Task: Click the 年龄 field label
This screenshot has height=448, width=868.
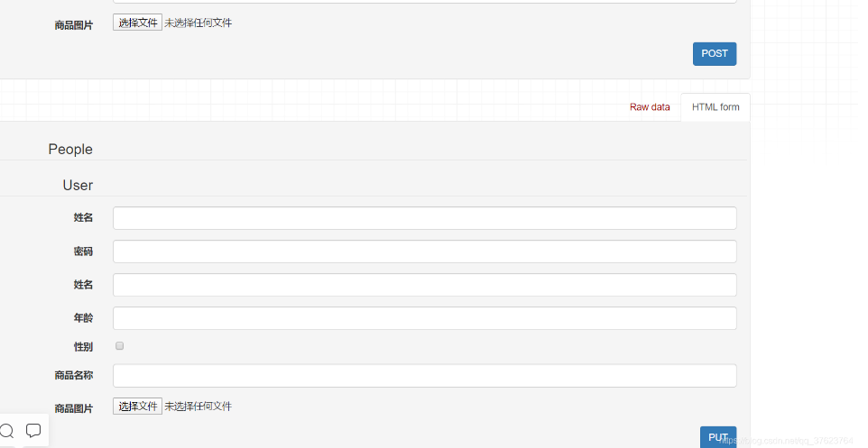Action: (83, 318)
